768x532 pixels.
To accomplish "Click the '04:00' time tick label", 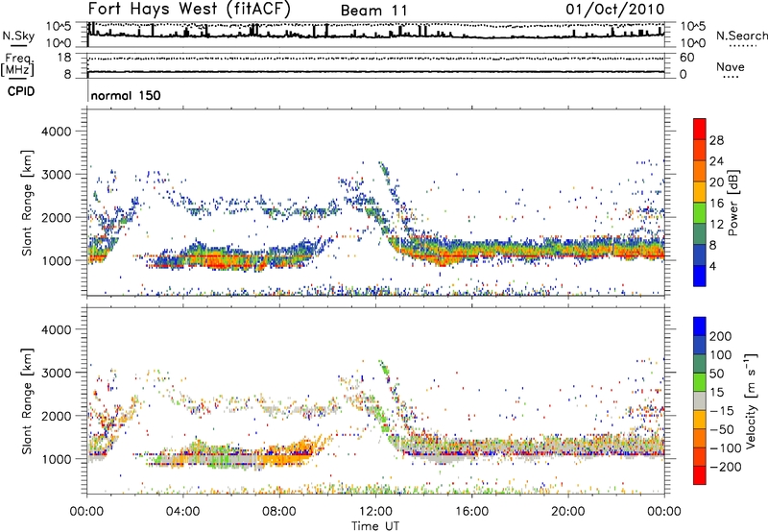I will [x=183, y=512].
